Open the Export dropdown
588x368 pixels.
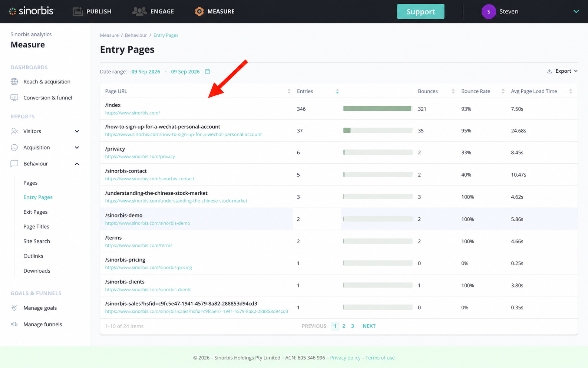(562, 71)
